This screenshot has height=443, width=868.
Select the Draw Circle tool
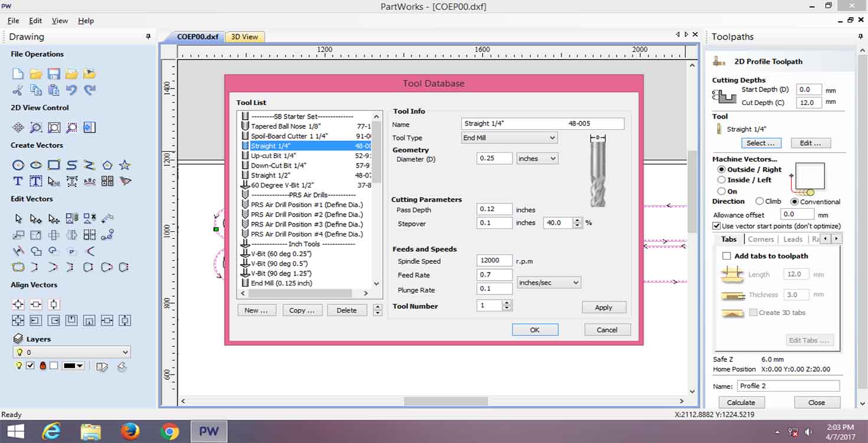pos(18,165)
